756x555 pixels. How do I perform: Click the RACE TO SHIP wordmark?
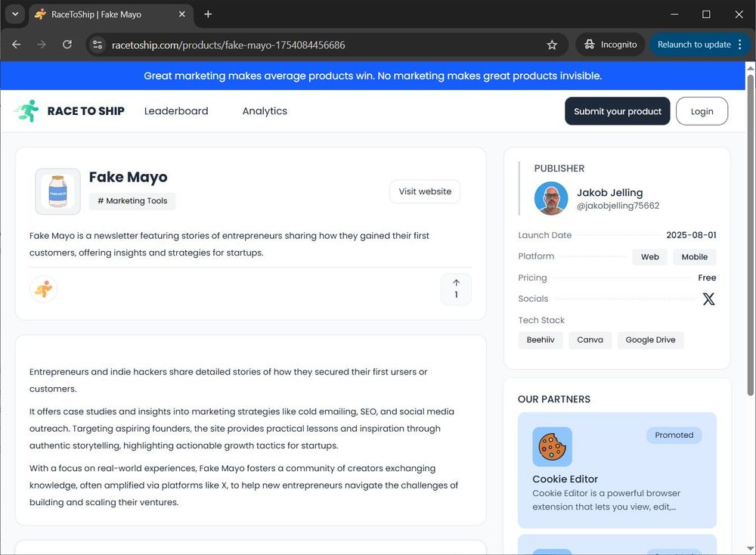pos(86,111)
